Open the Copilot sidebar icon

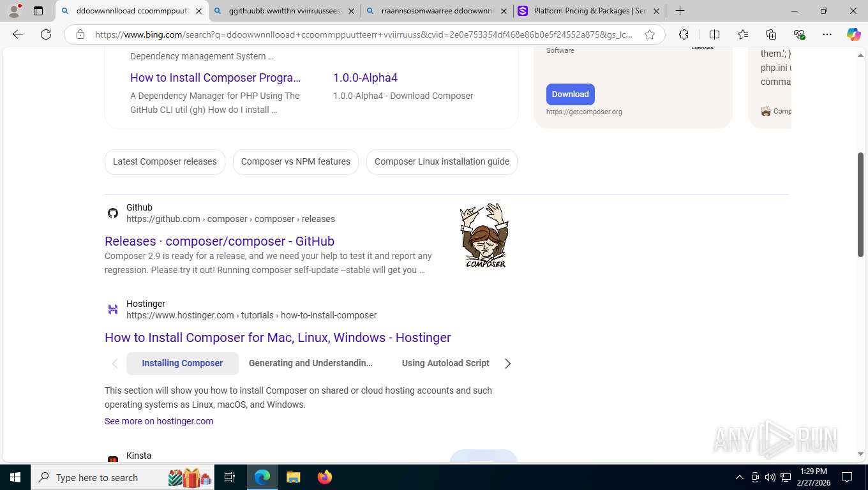point(853,34)
